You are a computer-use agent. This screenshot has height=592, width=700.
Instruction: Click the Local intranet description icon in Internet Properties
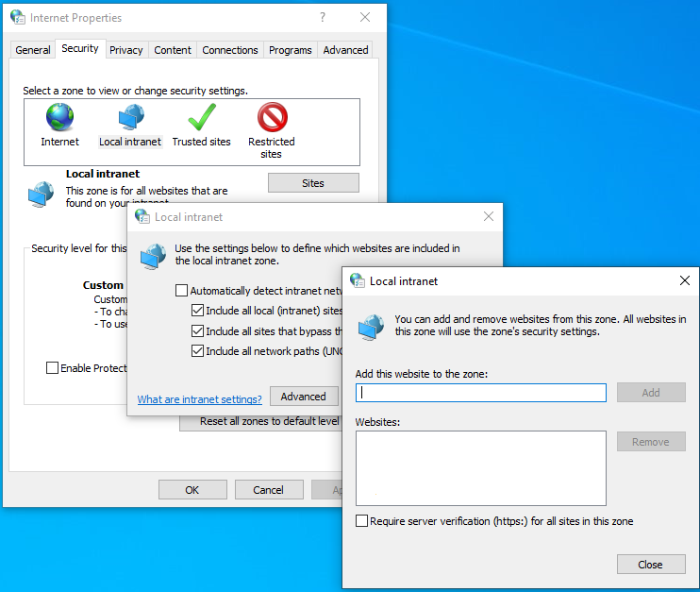[41, 195]
